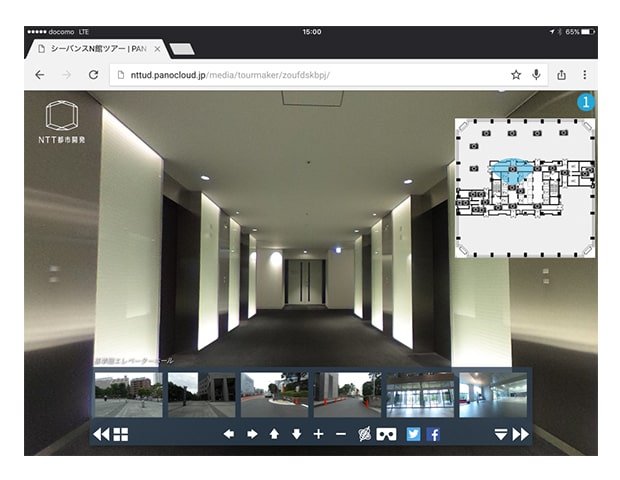The width and height of the screenshot is (620, 480).
Task: Open the browser three-dot menu
Action: click(x=585, y=75)
